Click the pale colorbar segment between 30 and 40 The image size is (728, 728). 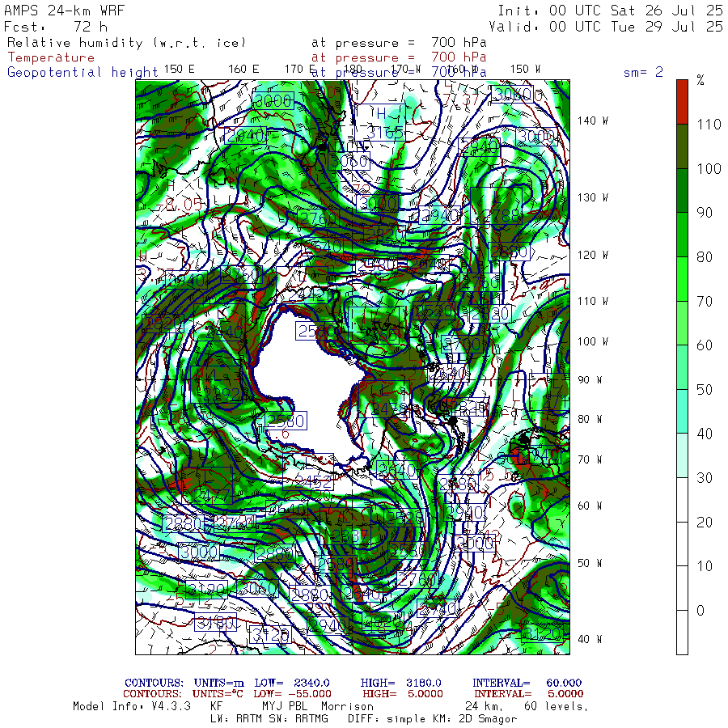click(682, 455)
